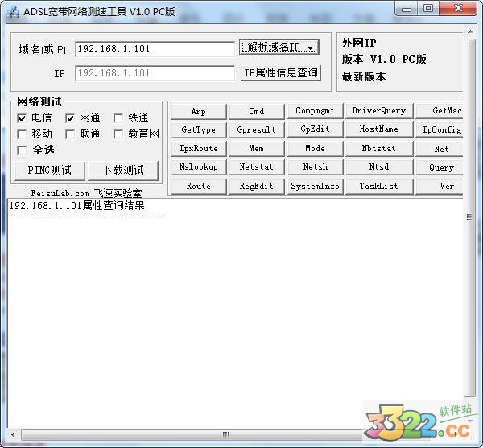Run DriverQuery button
Screen dimensions: 483x448
tap(379, 111)
